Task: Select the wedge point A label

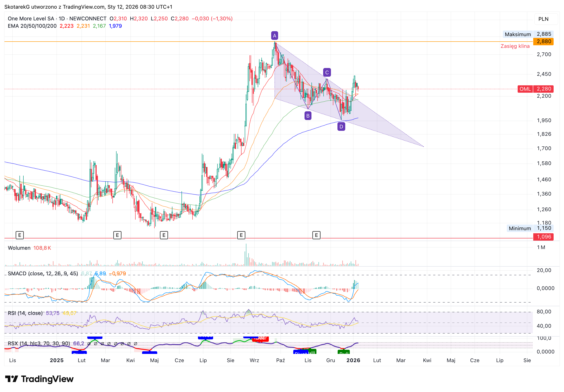Action: [275, 36]
